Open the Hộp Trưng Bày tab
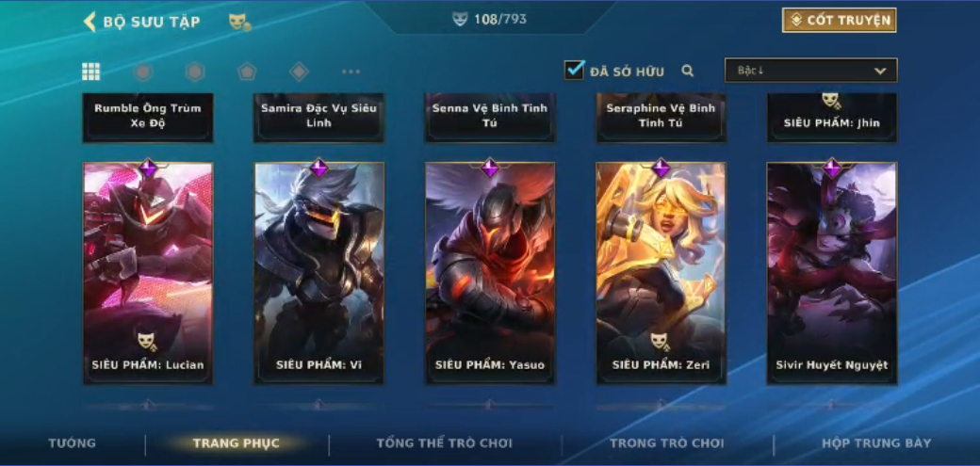Image resolution: width=980 pixels, height=466 pixels. point(876,443)
